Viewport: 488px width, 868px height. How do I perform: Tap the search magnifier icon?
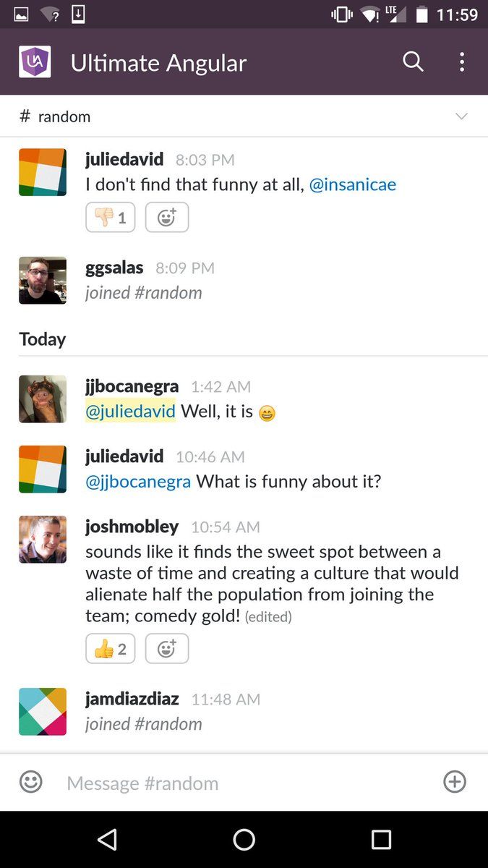pyautogui.click(x=413, y=62)
